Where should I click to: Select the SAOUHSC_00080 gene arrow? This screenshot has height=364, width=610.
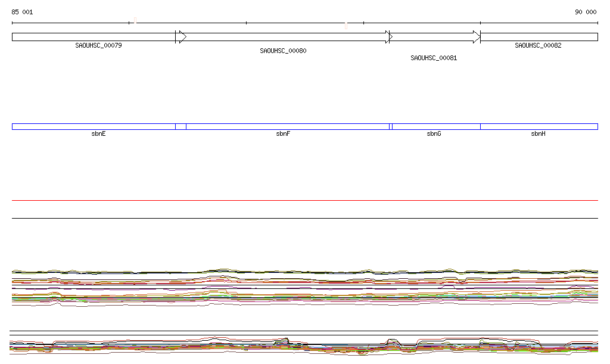283,37
